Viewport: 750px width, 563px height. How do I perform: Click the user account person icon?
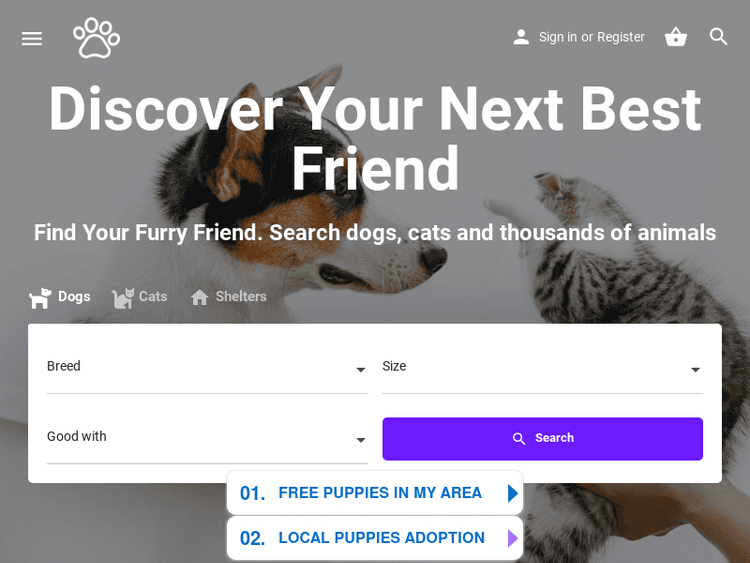tap(521, 37)
